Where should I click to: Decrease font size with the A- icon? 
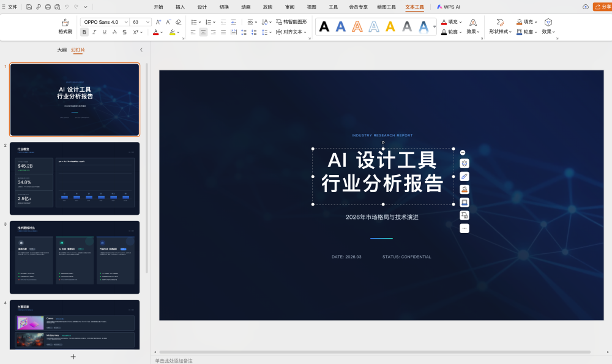(168, 22)
